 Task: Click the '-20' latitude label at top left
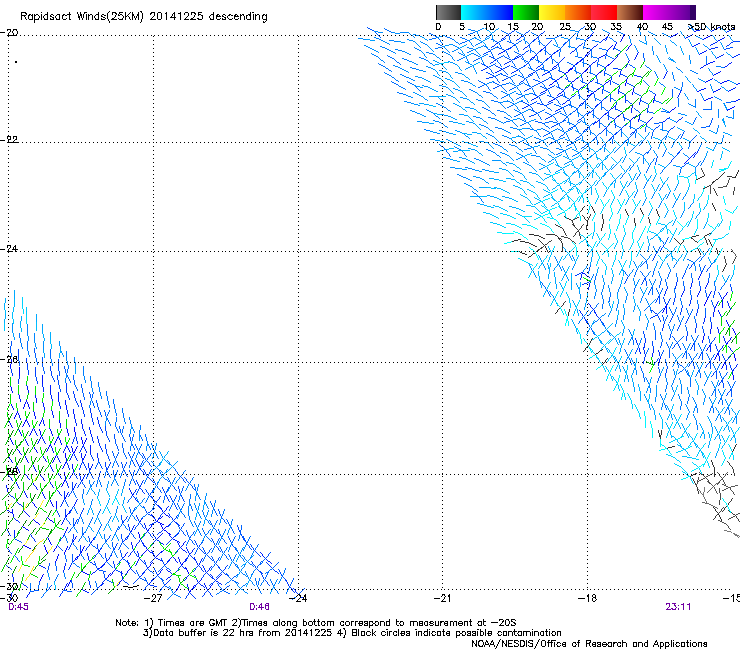(9, 33)
